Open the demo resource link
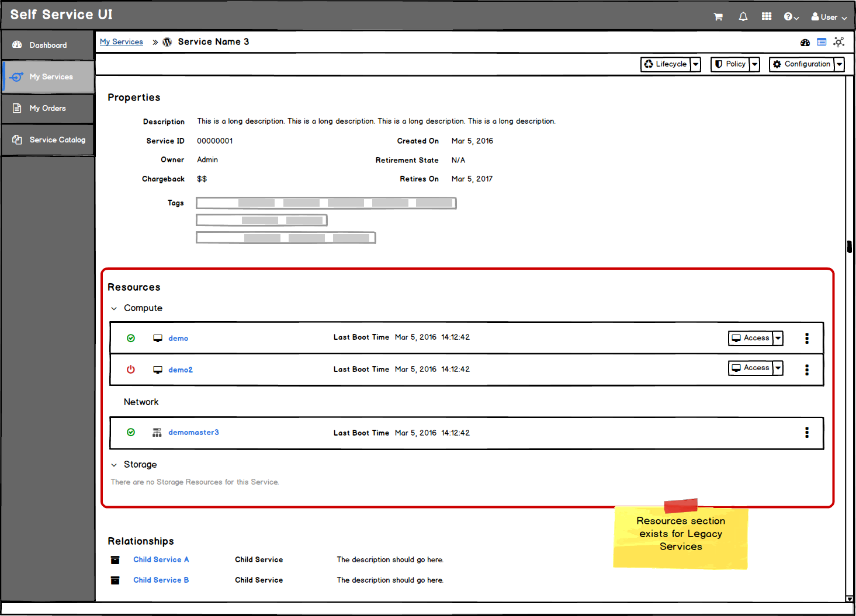The image size is (856, 616). coord(178,338)
